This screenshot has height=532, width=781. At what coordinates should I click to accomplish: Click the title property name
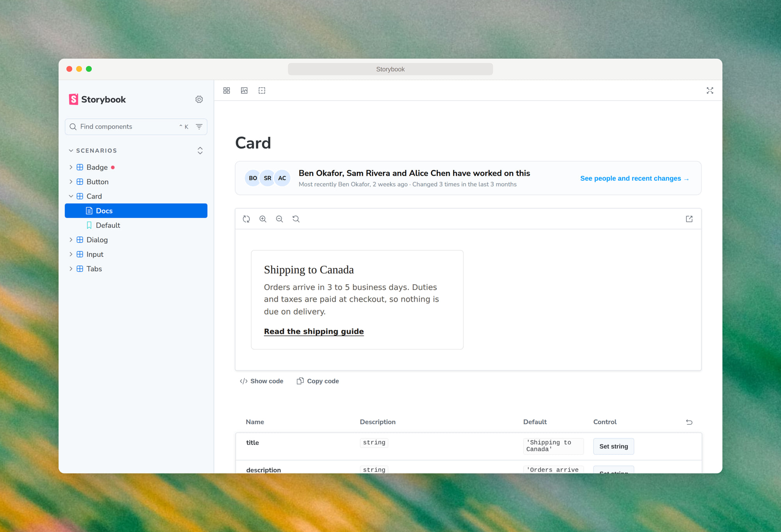[252, 442]
